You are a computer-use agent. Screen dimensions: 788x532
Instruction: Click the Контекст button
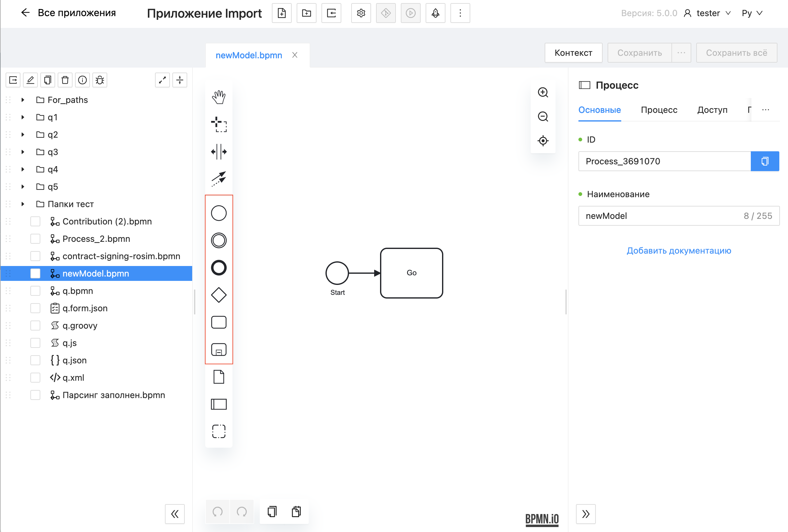pyautogui.click(x=573, y=53)
